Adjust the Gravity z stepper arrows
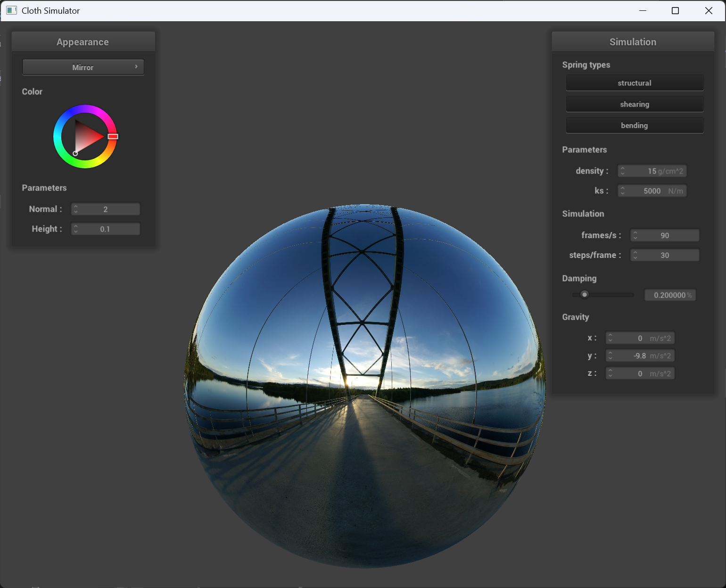This screenshot has width=726, height=588. pyautogui.click(x=610, y=373)
